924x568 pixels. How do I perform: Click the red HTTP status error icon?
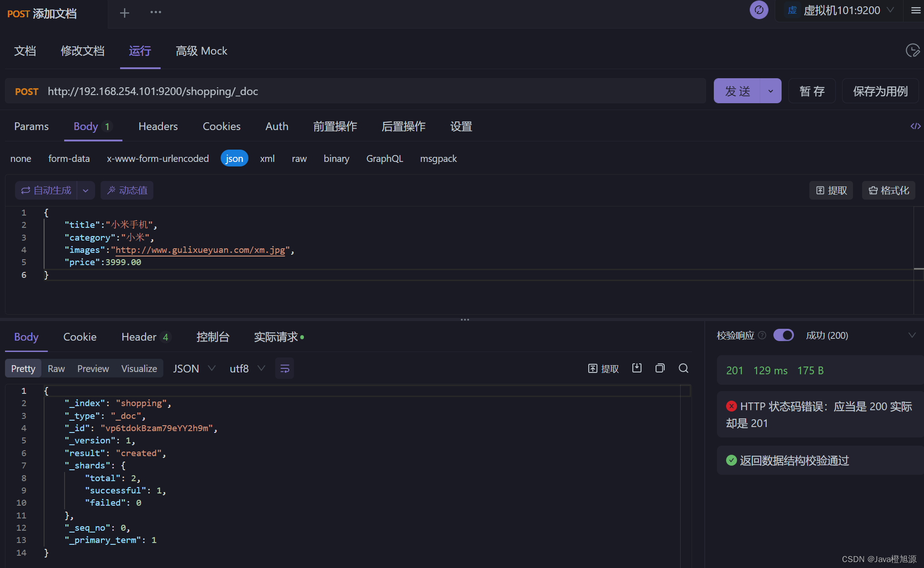coord(731,406)
